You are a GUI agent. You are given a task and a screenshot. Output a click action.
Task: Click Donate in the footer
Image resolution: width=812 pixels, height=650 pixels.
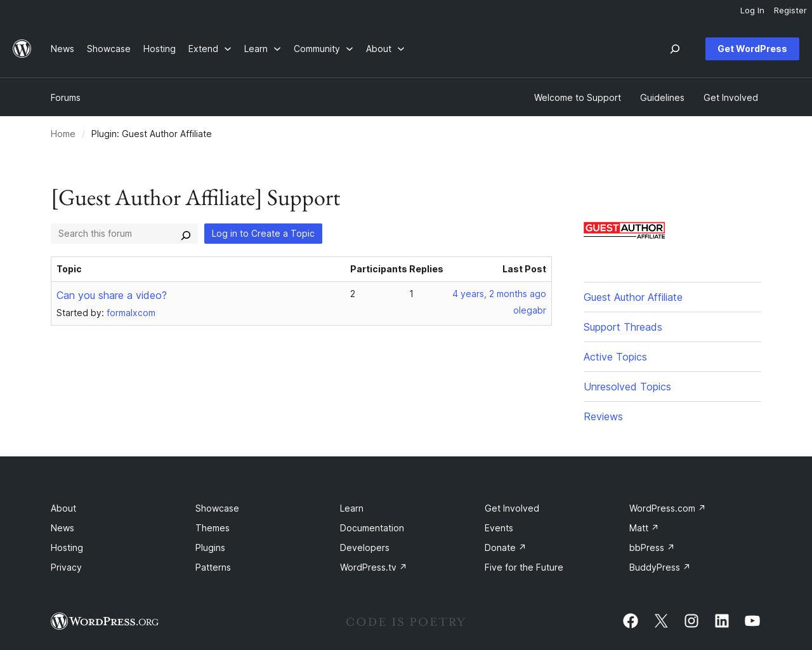[505, 548]
